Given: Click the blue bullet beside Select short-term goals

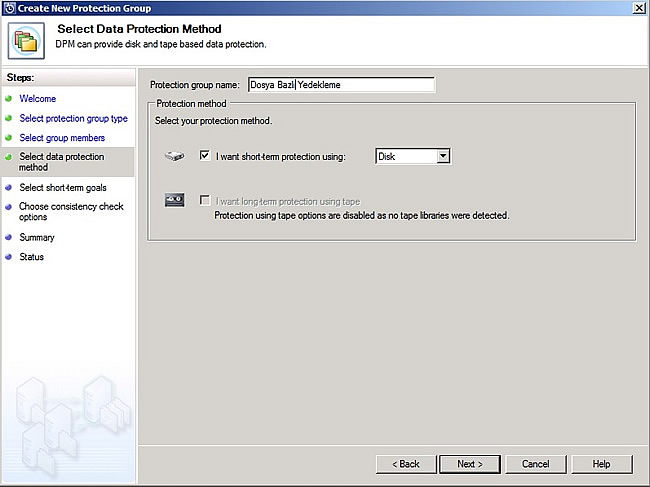Looking at the screenshot, I should (8, 188).
